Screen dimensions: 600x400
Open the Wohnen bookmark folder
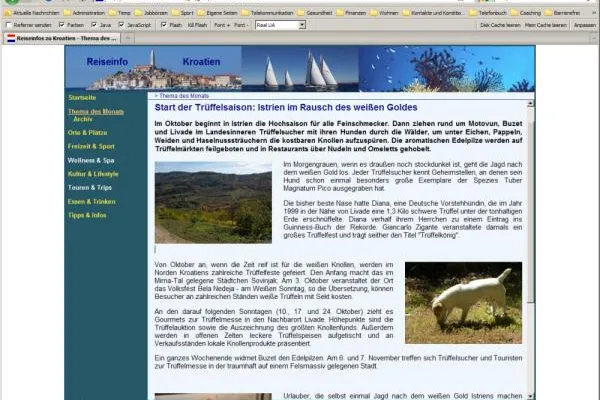tap(384, 13)
